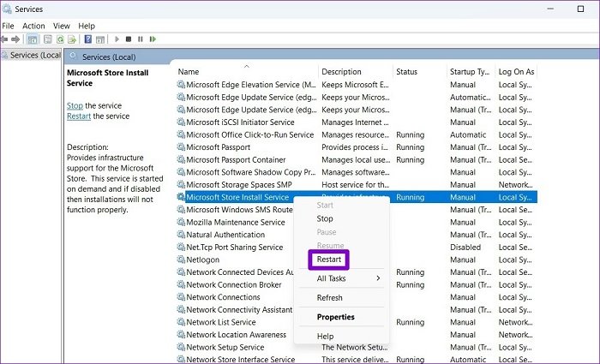Select Services (Local) in the console tree
The height and width of the screenshot is (364, 600).
32,55
